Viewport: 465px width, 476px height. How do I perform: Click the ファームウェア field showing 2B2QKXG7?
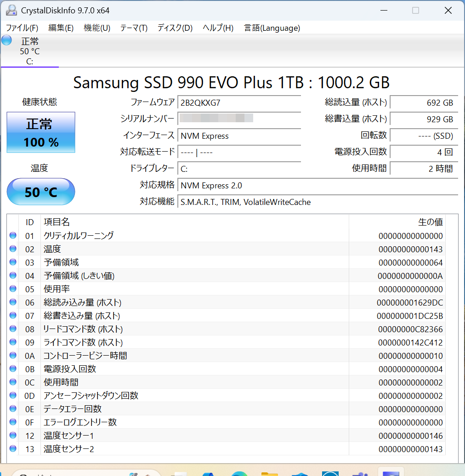coord(239,102)
